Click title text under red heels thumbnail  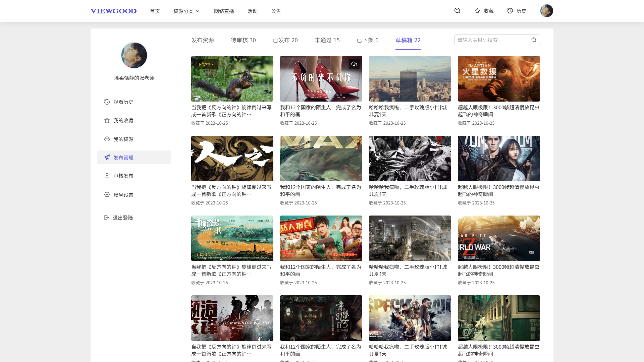(321, 111)
